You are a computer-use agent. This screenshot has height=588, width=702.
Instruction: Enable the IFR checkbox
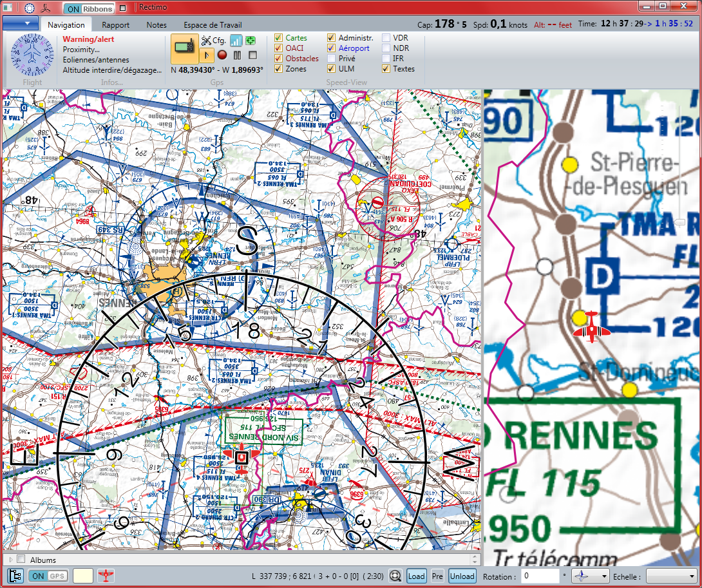pyautogui.click(x=386, y=58)
